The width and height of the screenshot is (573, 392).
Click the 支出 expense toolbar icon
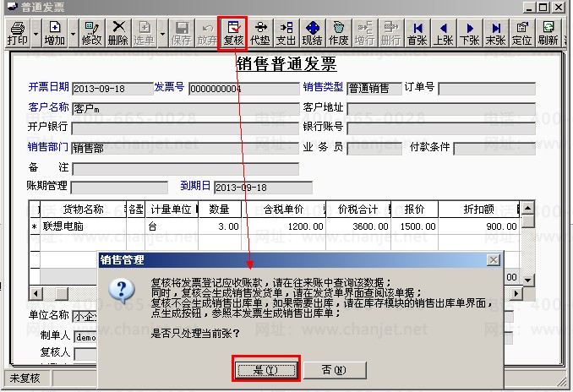(286, 33)
